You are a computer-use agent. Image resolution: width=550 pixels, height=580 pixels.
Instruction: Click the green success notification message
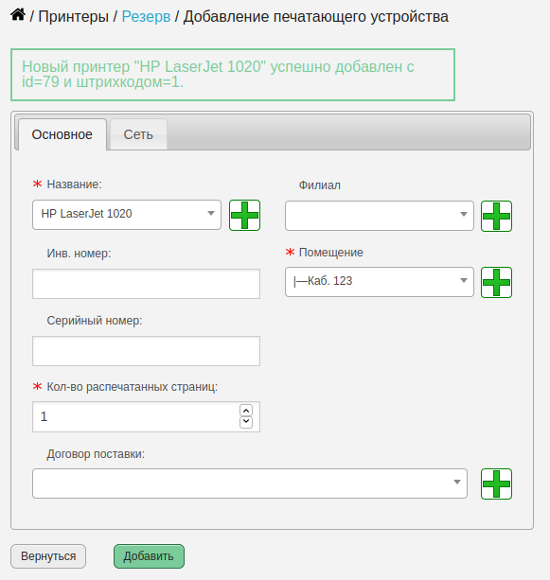[x=233, y=74]
